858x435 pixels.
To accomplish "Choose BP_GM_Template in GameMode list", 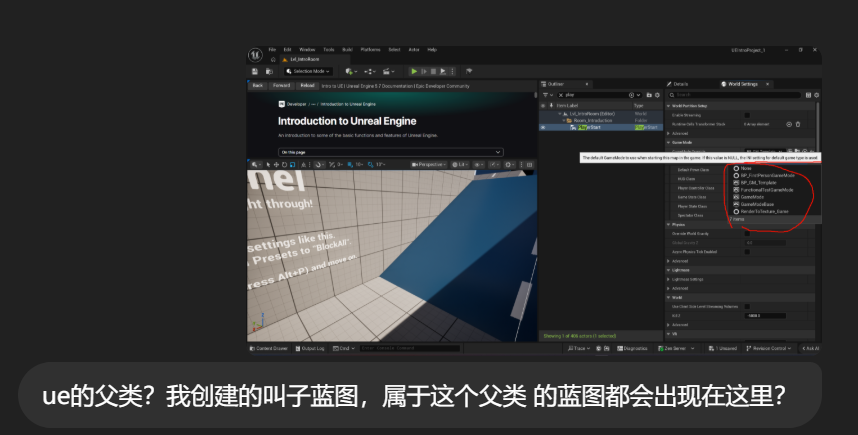I will pyautogui.click(x=758, y=183).
